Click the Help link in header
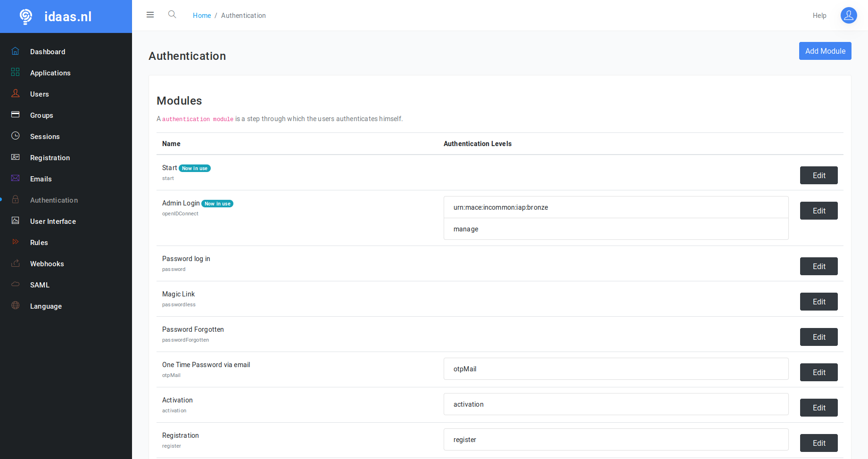The image size is (868, 459). tap(819, 16)
